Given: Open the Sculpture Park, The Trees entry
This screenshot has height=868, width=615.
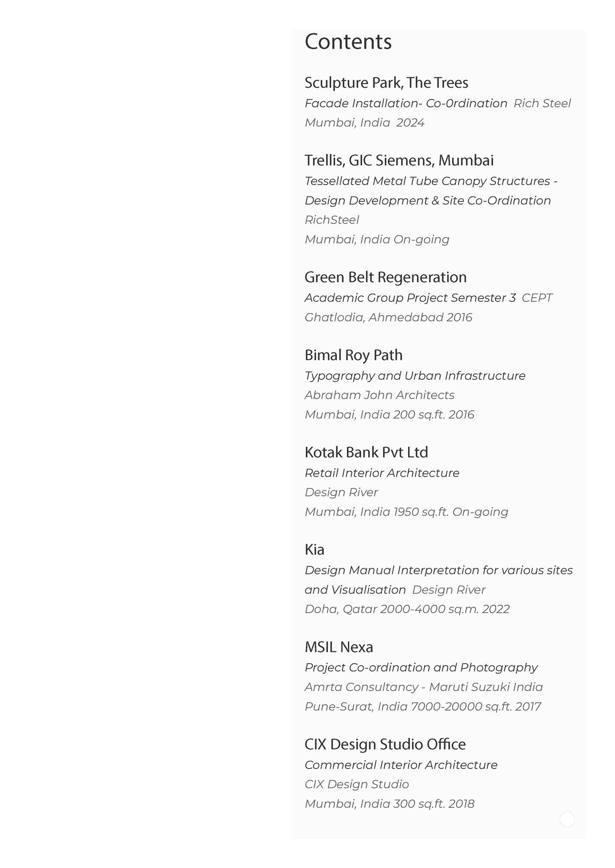Looking at the screenshot, I should [386, 83].
